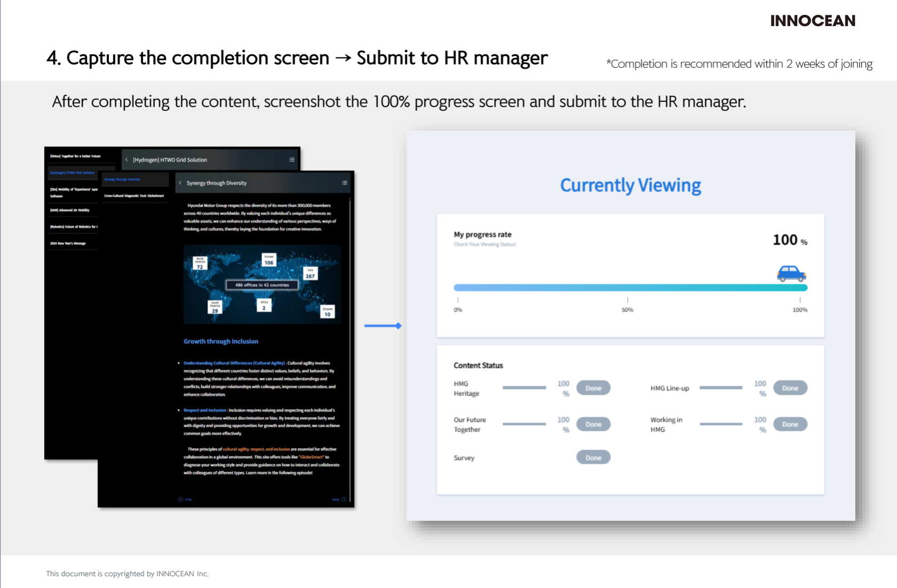Click the INNOCEAN copyright footer text
Screen dimensions: 897x588
[127, 574]
